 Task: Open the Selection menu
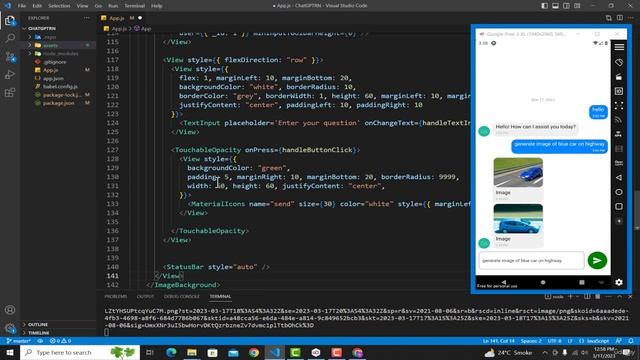click(x=59, y=6)
